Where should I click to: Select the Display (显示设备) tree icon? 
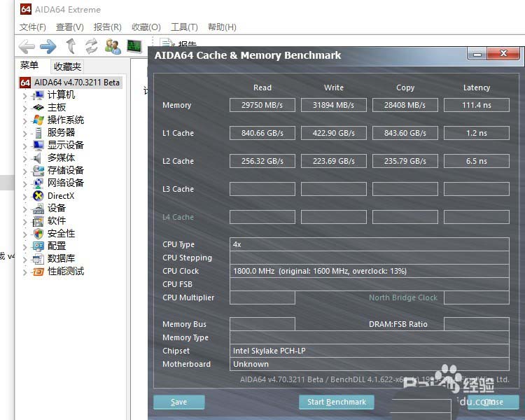38,146
